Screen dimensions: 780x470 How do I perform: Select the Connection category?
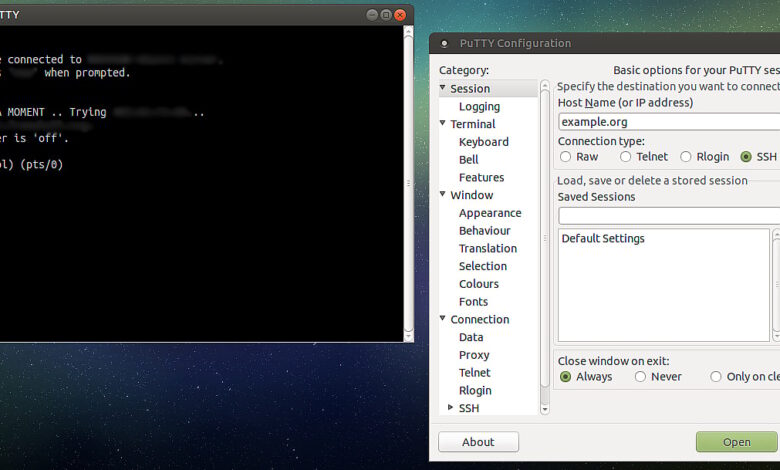tap(480, 319)
